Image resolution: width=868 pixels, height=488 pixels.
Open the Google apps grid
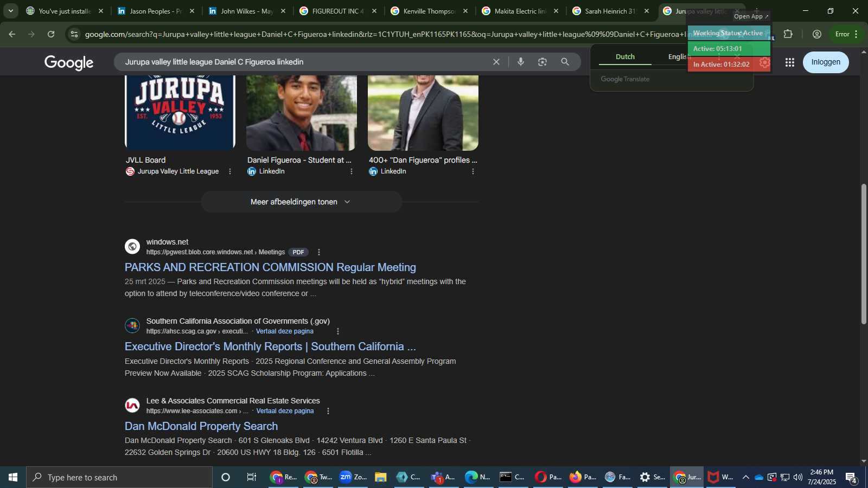click(789, 62)
